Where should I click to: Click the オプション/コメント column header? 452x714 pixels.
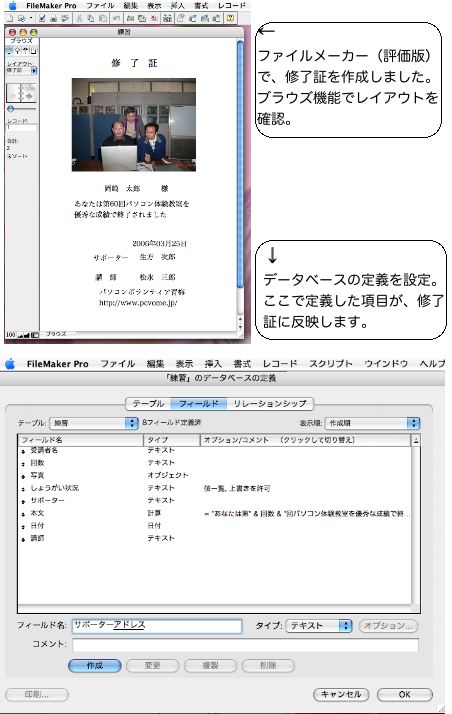tap(305, 440)
